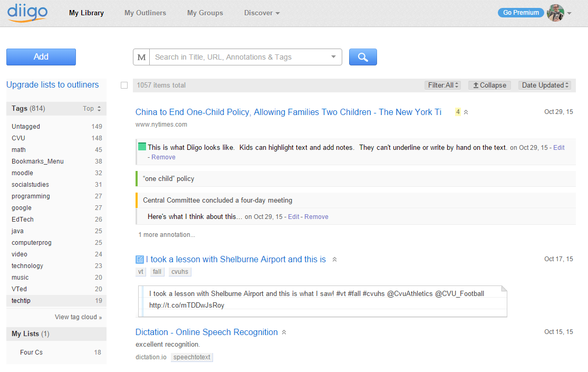Viewport: 588px width, 372px height.
Task: Click the Collapse button
Action: point(489,85)
